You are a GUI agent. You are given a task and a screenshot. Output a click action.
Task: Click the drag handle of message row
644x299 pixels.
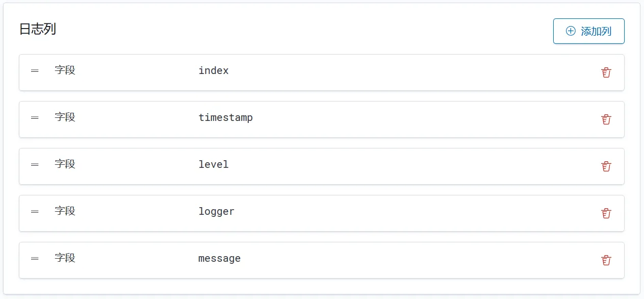[x=35, y=258]
